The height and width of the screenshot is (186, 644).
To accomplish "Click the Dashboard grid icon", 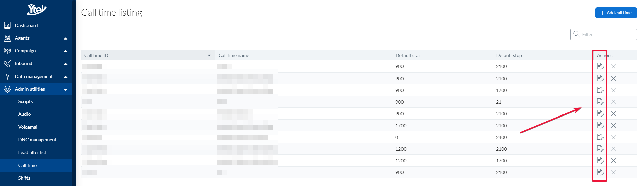I will (7, 25).
